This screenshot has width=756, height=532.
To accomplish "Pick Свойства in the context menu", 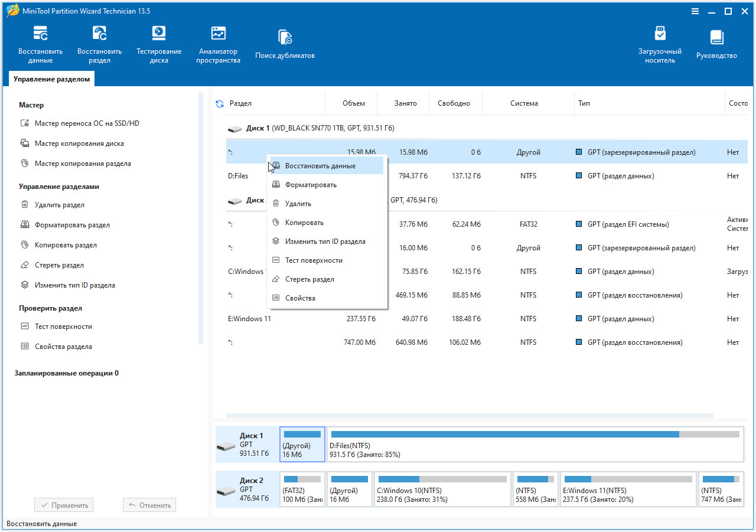I will tap(300, 298).
